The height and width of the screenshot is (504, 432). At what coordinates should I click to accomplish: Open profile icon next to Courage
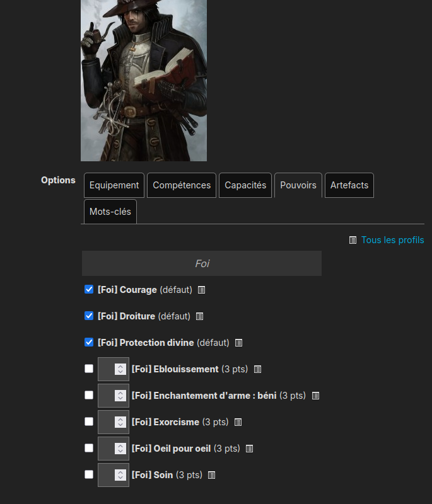point(201,290)
